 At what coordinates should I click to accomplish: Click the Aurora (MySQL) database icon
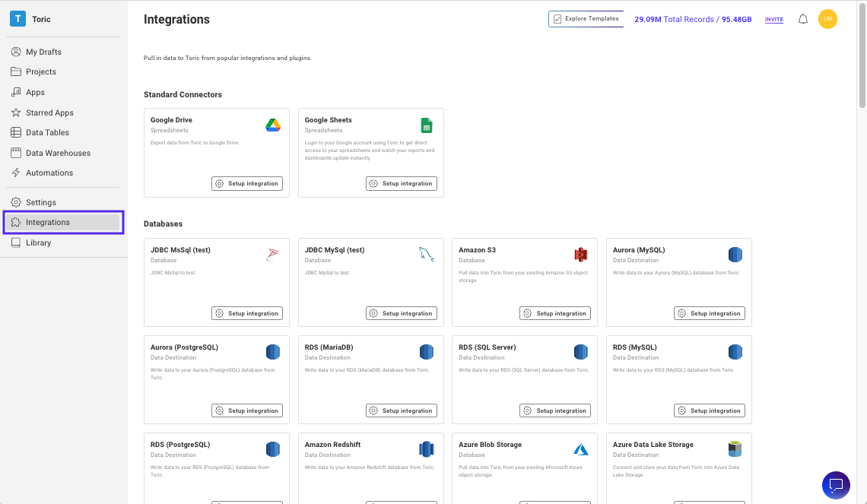click(735, 255)
